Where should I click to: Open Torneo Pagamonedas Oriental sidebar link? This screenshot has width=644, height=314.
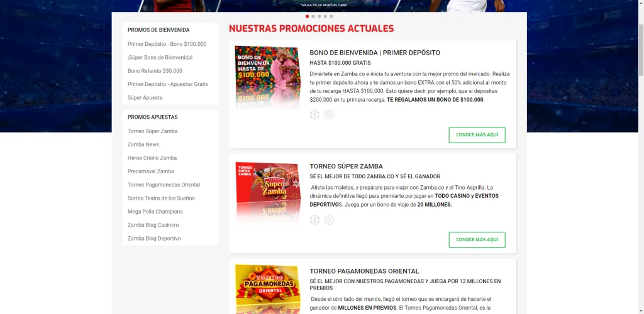click(164, 185)
